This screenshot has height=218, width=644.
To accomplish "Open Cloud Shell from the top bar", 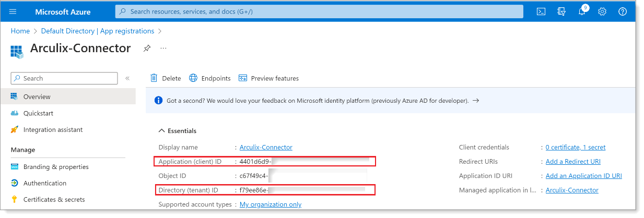I will (541, 11).
